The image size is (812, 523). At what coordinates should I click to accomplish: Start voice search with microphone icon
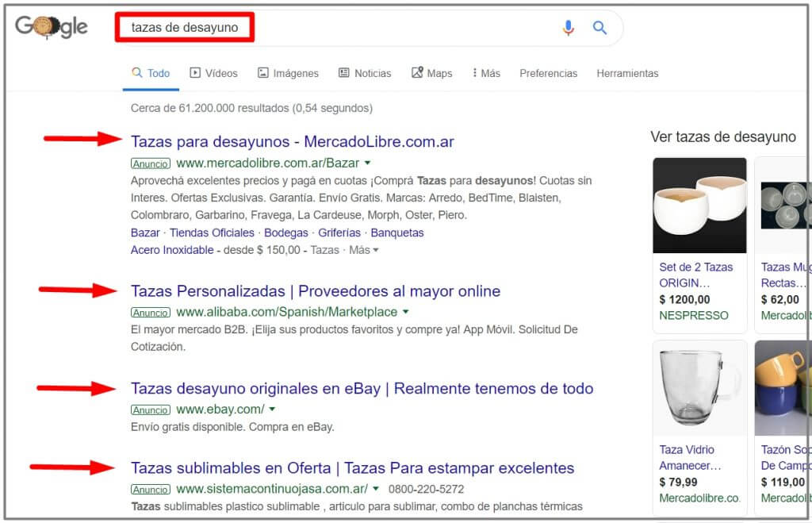568,28
